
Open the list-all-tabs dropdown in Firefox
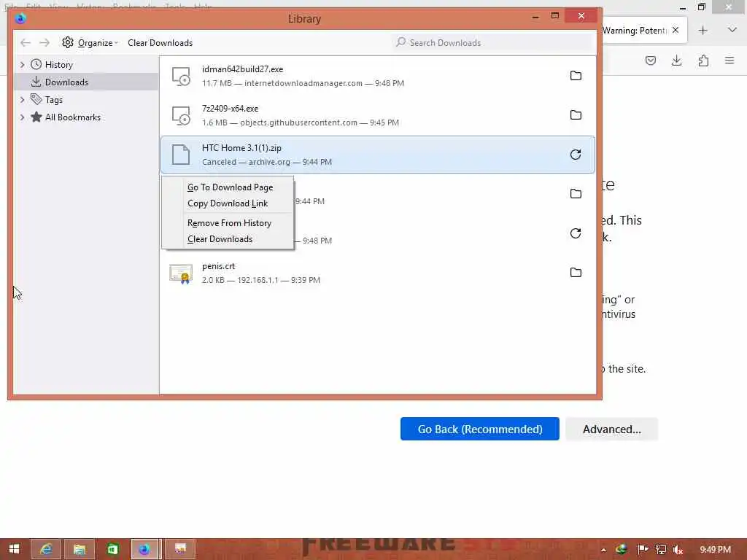(732, 30)
